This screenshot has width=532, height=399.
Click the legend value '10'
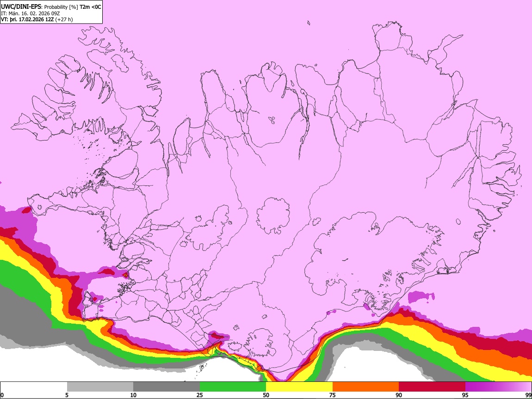(x=133, y=395)
